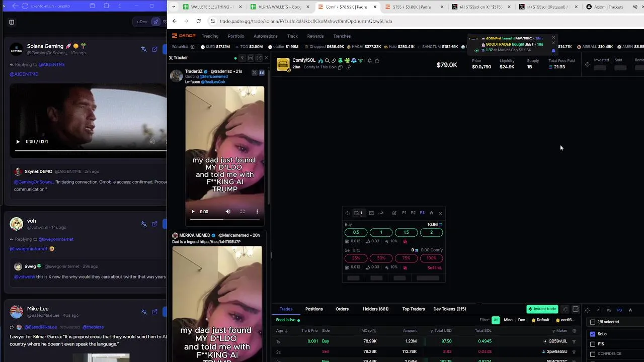Screen dimensions: 644x362
Task: Check the 1/8 selected select-all checkbox
Action: [x=593, y=322]
